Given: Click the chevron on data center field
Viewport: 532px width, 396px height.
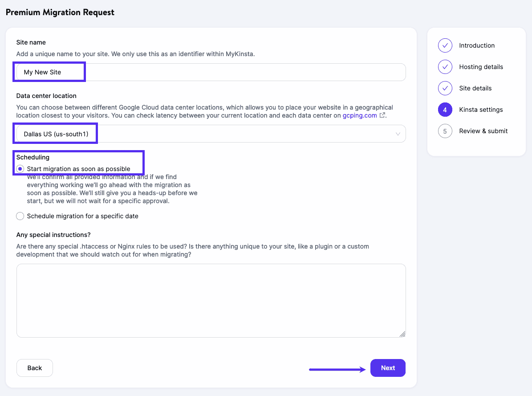Looking at the screenshot, I should pyautogui.click(x=398, y=133).
